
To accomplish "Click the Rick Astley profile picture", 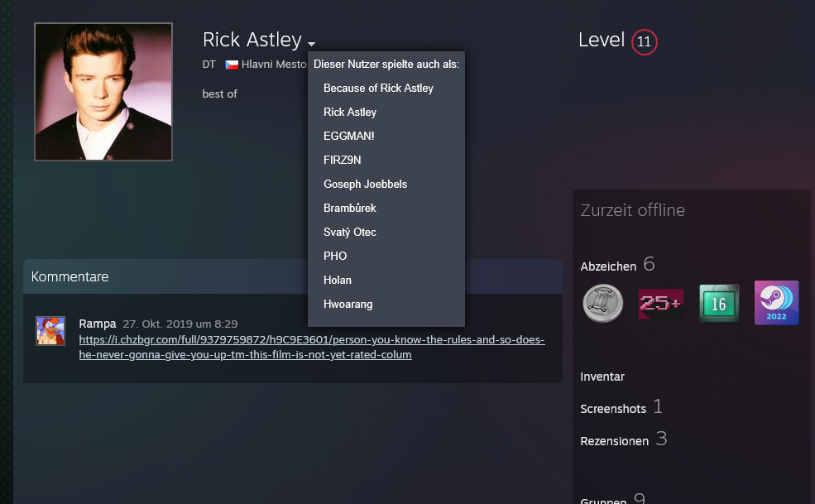I will 103,92.
